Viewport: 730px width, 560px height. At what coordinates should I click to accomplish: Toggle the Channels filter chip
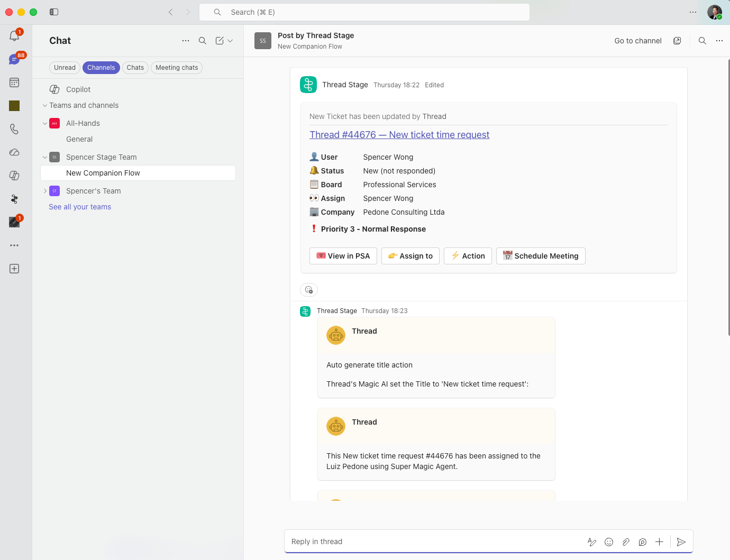[101, 68]
